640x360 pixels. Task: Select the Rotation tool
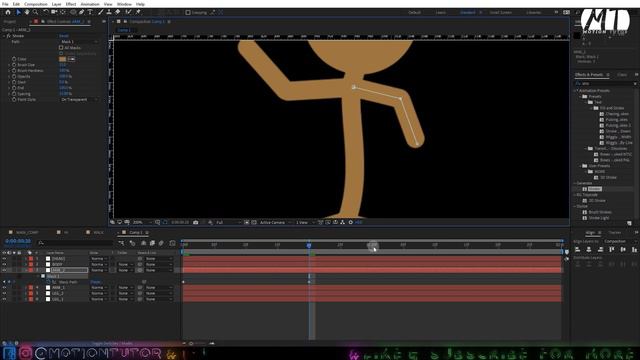click(46, 12)
